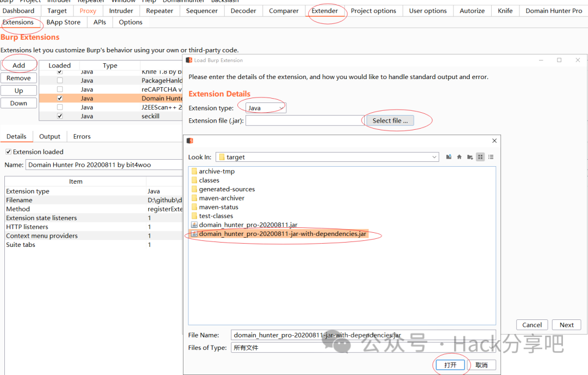588x375 pixels.
Task: Switch to the Errors tab
Action: coord(82,136)
